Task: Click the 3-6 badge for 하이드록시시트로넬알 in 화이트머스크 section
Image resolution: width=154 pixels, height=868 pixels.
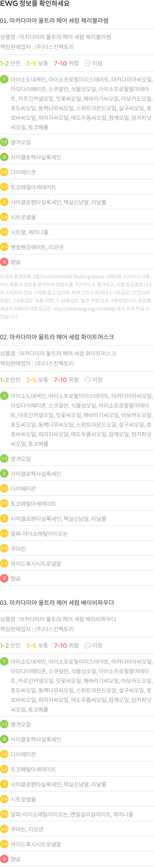Action: pyautogui.click(x=4, y=563)
